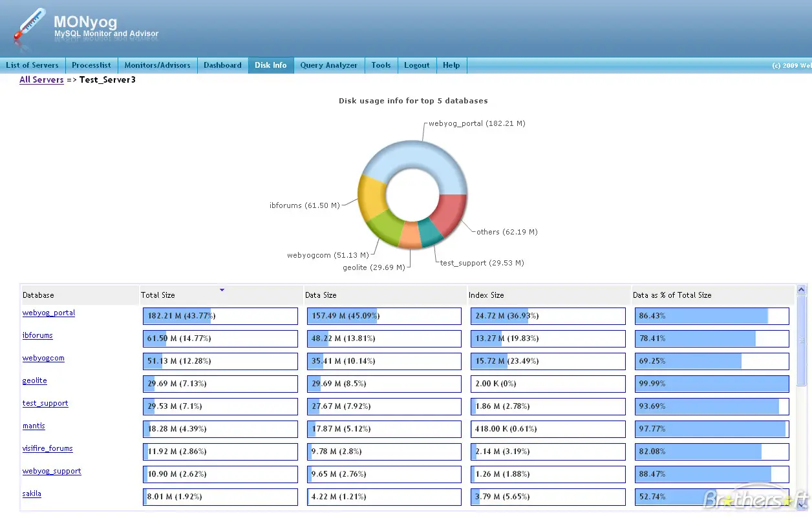812x520 pixels.
Task: Click the 418.00 K (0.61%) index size cell
Action: 548,429
